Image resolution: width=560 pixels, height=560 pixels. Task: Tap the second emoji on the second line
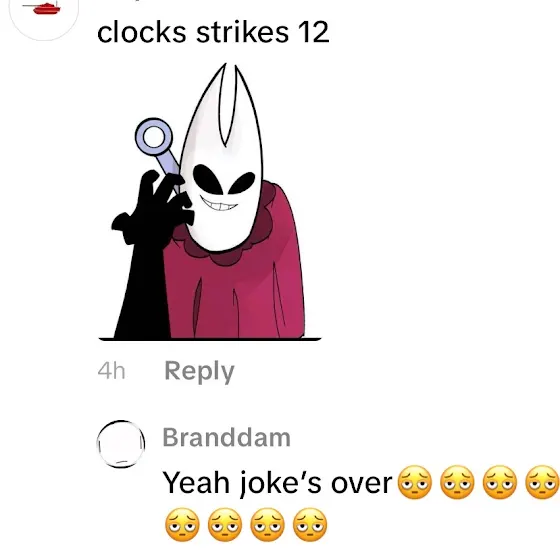coord(225,525)
